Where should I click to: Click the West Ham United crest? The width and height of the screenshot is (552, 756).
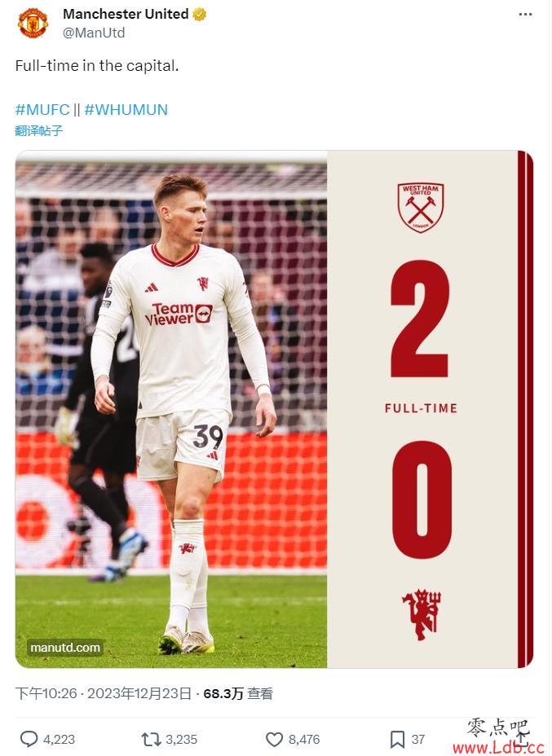[420, 208]
